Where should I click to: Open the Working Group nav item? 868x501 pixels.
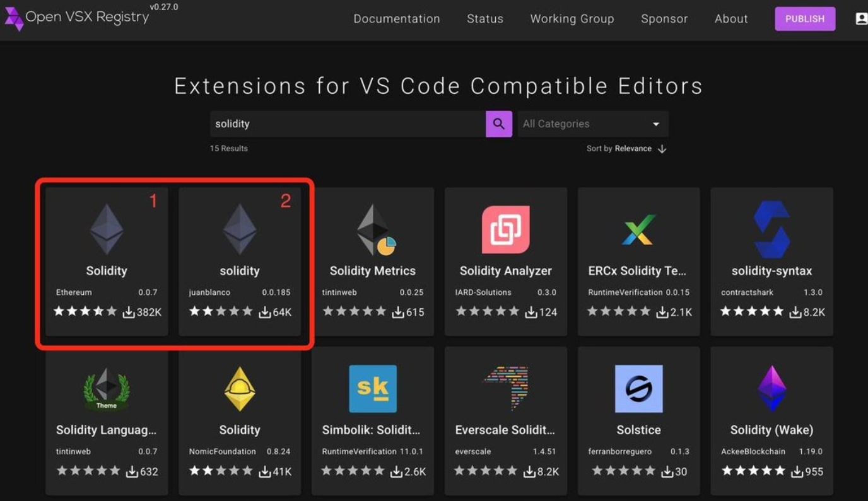(x=572, y=19)
